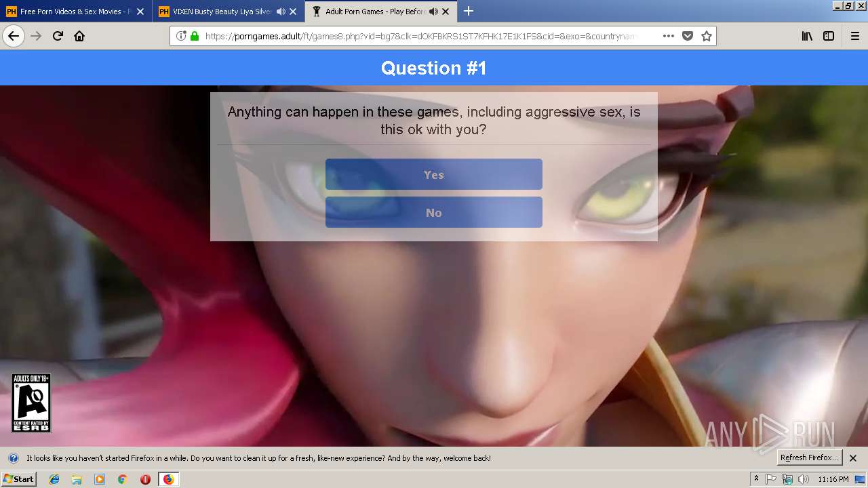Viewport: 868px width, 488px height.
Task: Click the Show Desktop strip
Action: (x=860, y=479)
